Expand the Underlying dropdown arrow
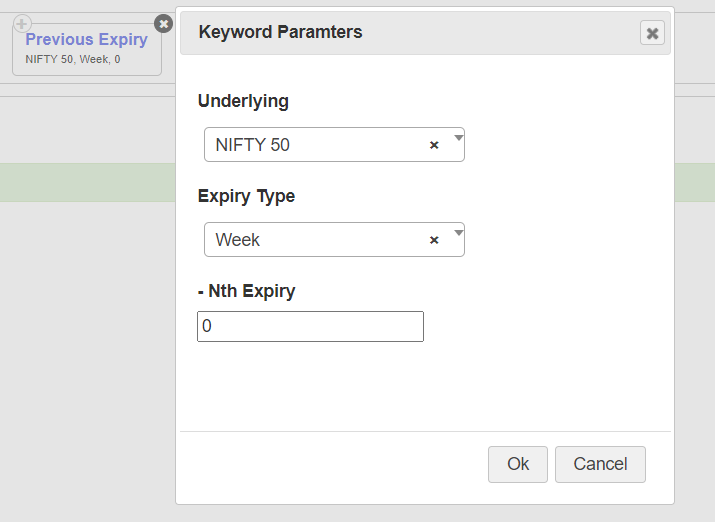The image size is (715, 522). 458,138
